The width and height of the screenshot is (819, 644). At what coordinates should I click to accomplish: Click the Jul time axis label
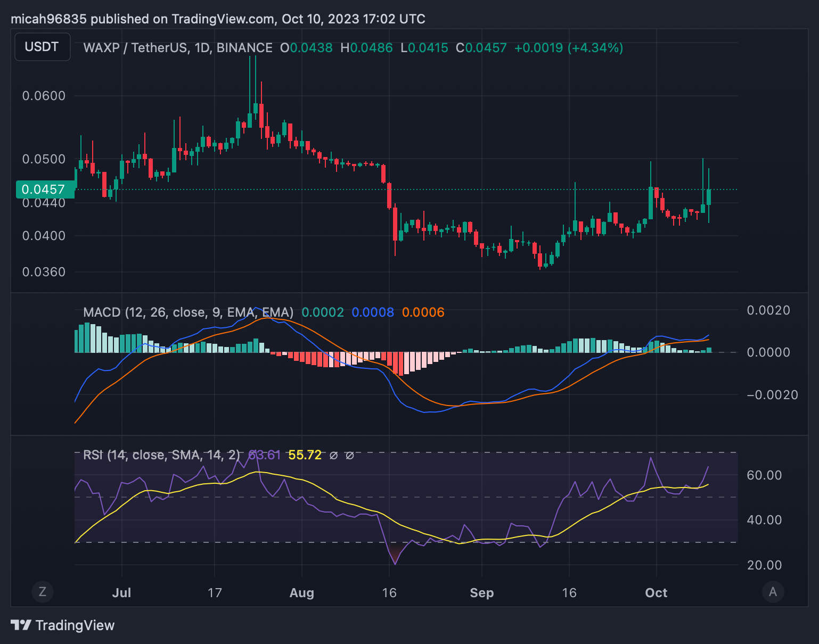122,593
